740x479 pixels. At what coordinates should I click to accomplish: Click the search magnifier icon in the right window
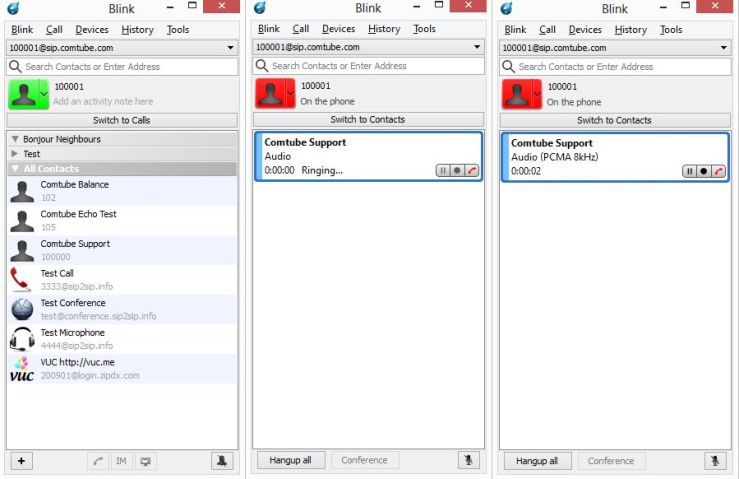[508, 67]
